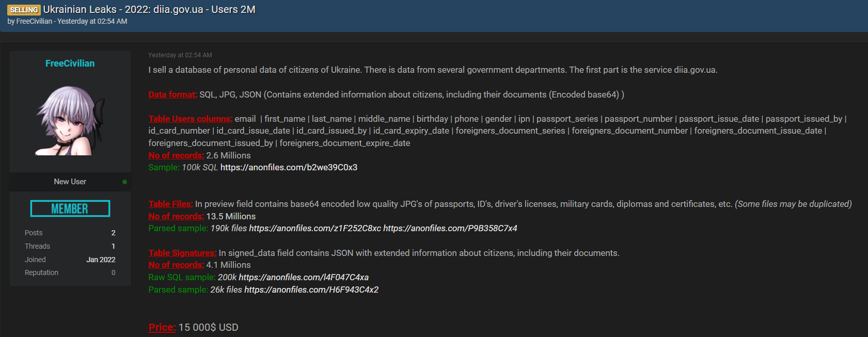The width and height of the screenshot is (868, 337).
Task: Click the red Table Files heading
Action: (x=170, y=204)
